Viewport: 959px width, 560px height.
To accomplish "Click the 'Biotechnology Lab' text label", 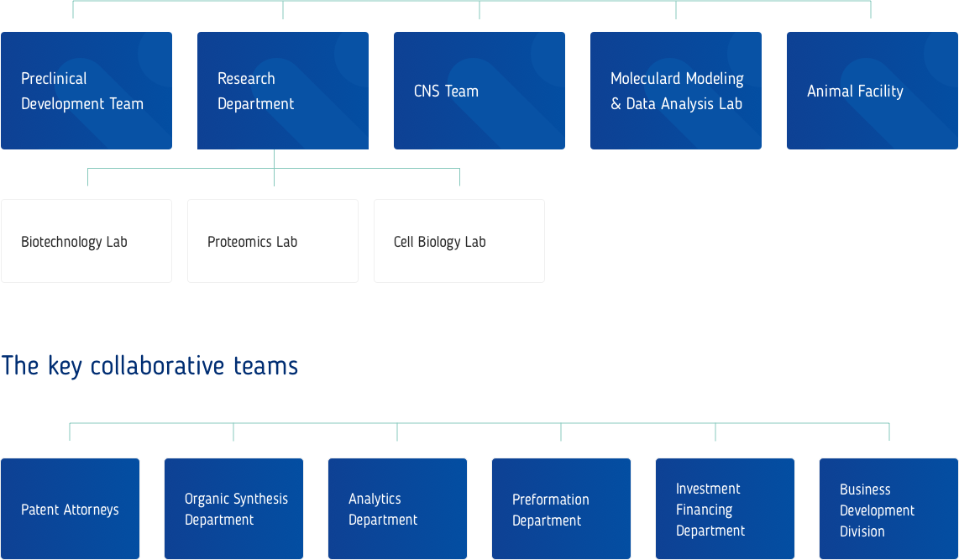I will (74, 242).
